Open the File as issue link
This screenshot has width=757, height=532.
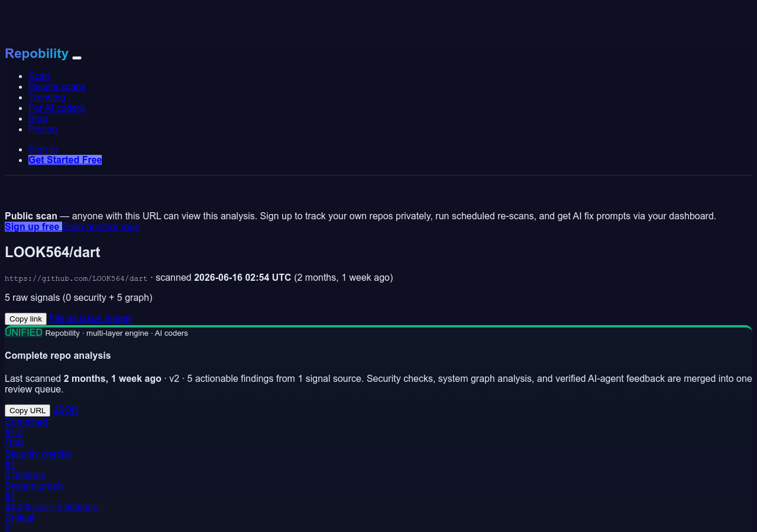(76, 318)
